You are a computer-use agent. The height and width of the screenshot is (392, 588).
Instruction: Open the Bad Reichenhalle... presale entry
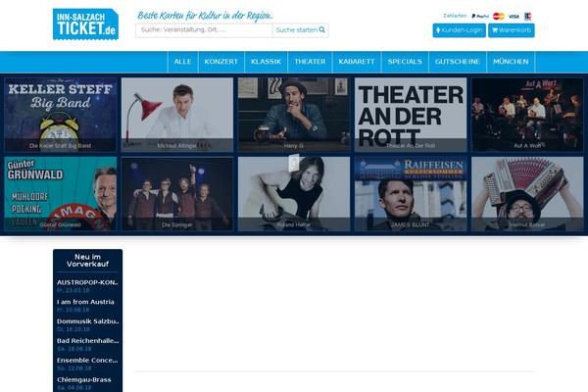(88, 341)
